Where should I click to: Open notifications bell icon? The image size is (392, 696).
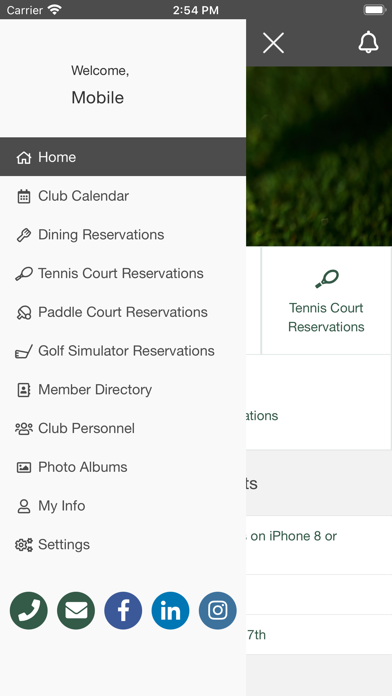click(x=368, y=43)
